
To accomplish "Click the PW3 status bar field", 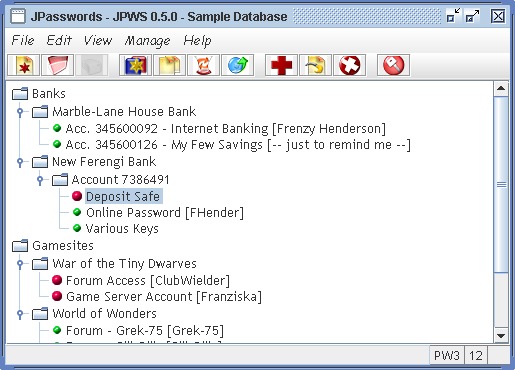I will (x=446, y=356).
